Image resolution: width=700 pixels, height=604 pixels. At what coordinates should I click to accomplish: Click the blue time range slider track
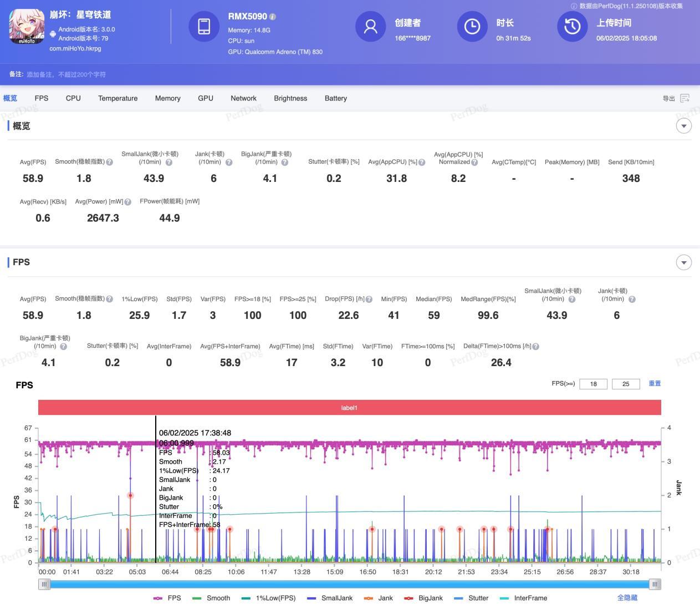(350, 584)
